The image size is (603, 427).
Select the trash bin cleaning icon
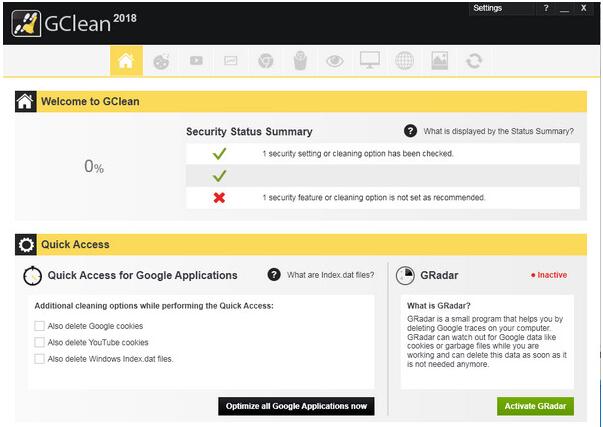[x=300, y=61]
